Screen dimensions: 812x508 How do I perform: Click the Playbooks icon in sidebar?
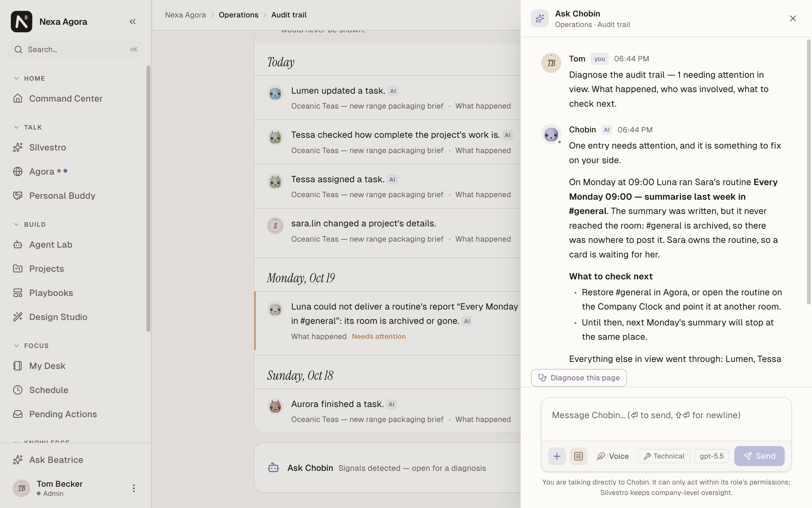tap(18, 293)
